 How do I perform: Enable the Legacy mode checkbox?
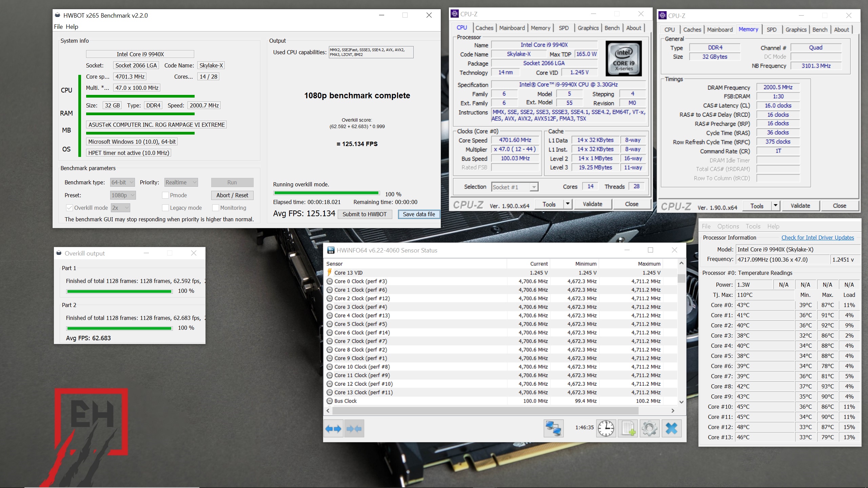[165, 208]
